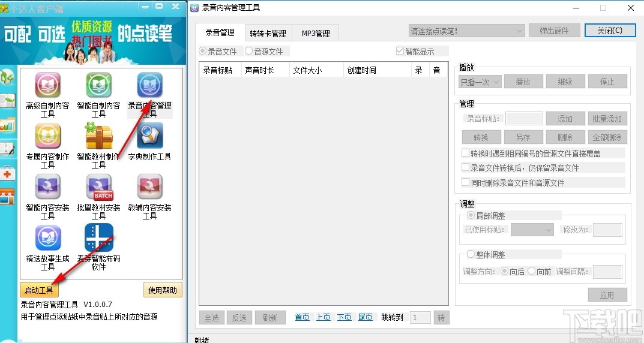The image size is (644, 343).
Task: Switch to the 转转卡管理 tab
Action: (268, 34)
